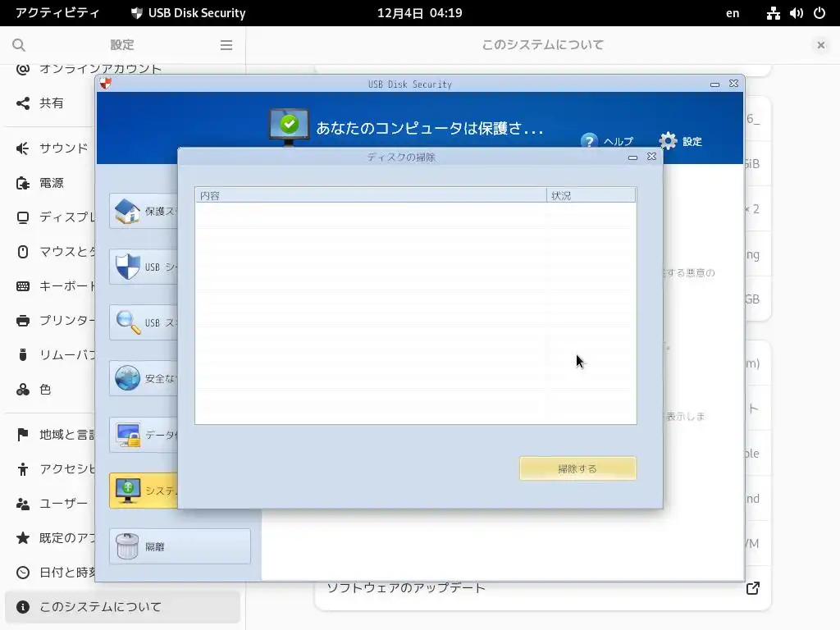Select このシステムについて in Settings sidebar

[122, 607]
